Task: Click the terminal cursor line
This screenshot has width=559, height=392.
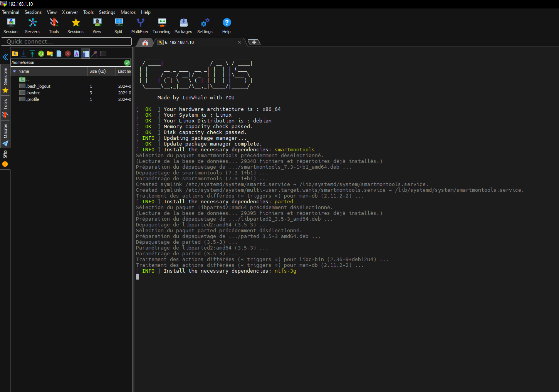Action: point(138,276)
